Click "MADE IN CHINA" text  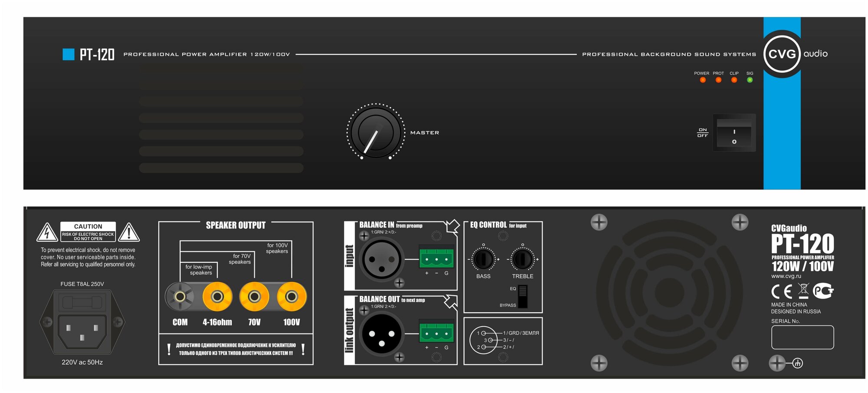(x=789, y=305)
